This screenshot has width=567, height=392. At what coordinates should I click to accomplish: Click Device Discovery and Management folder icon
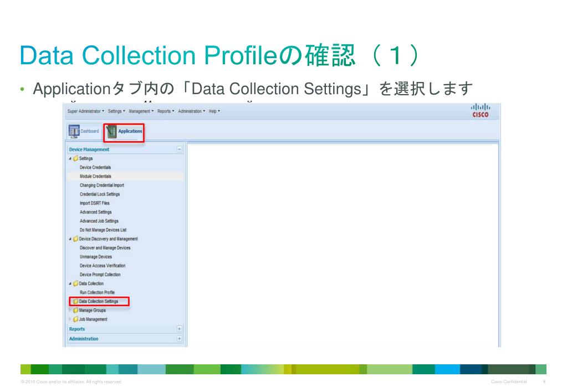point(75,239)
